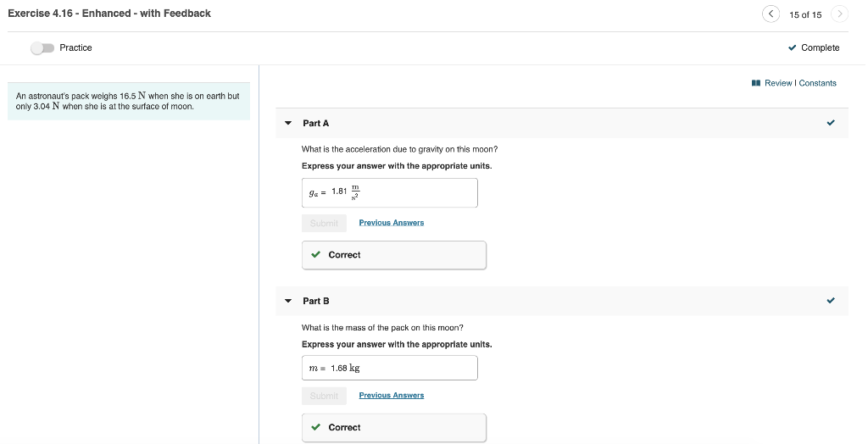The height and width of the screenshot is (444, 868).
Task: Click the '15 of 15' page counter
Action: (805, 14)
